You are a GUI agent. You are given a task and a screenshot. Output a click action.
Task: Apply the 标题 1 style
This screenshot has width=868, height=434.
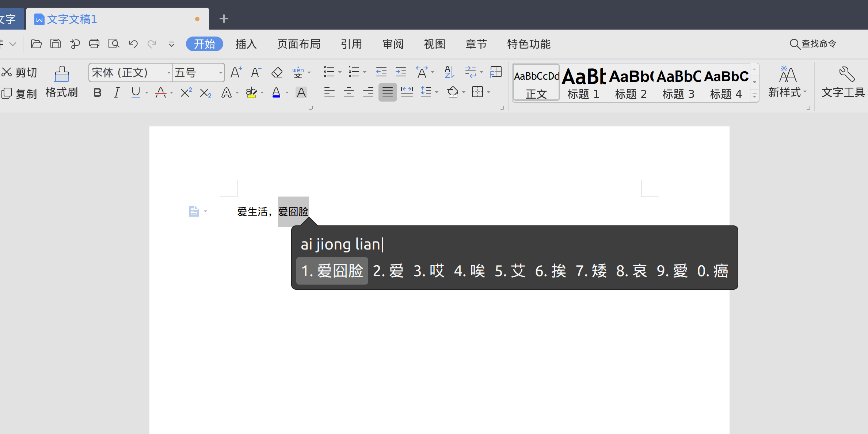click(583, 82)
